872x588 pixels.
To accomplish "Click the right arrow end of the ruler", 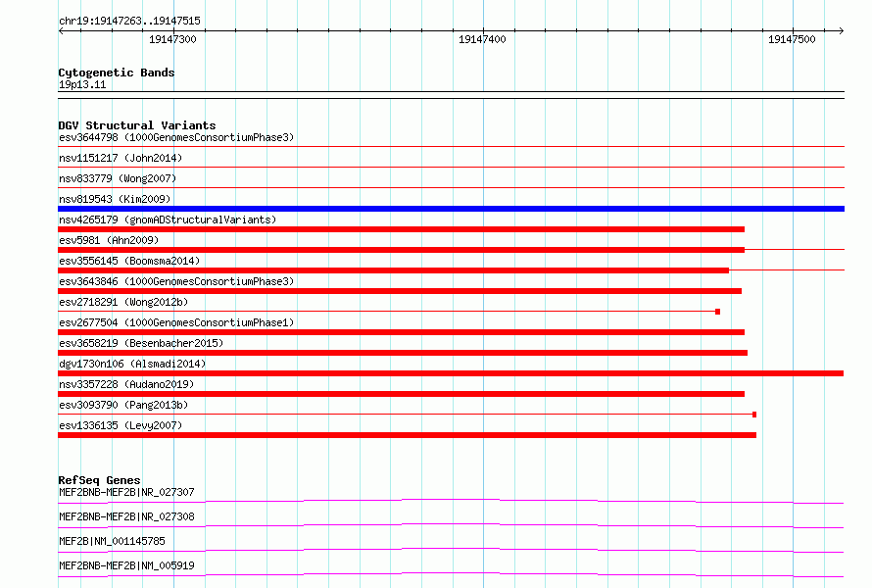I will click(x=841, y=30).
